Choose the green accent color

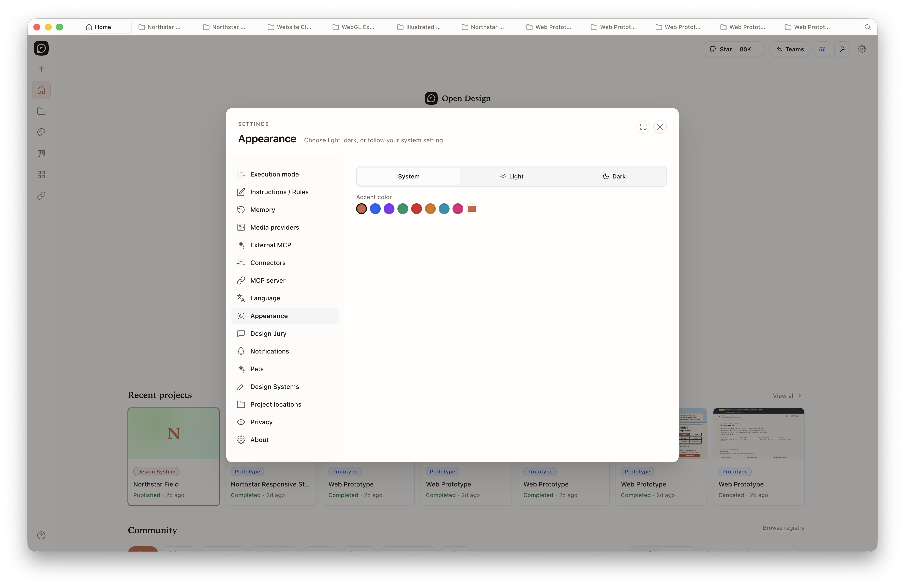pyautogui.click(x=403, y=209)
